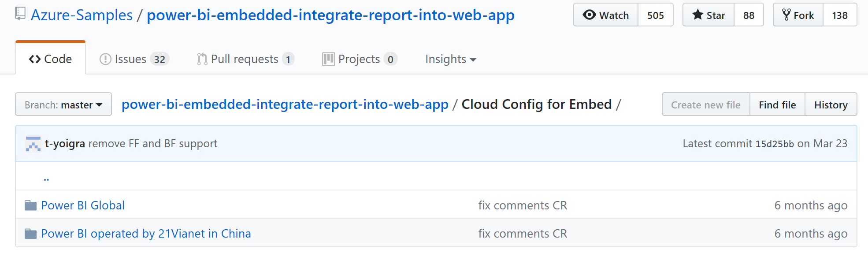Open the Azure-Samples organization link
The height and width of the screenshot is (257, 868).
click(x=82, y=15)
